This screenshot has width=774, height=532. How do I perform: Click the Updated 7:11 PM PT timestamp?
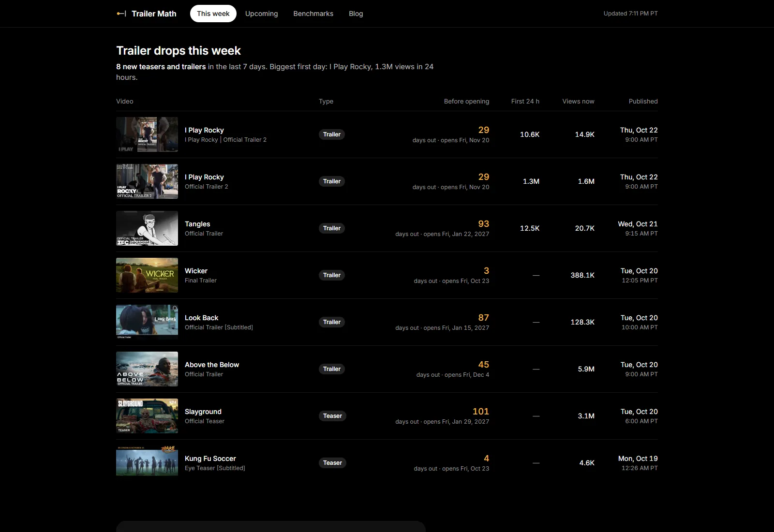point(631,14)
